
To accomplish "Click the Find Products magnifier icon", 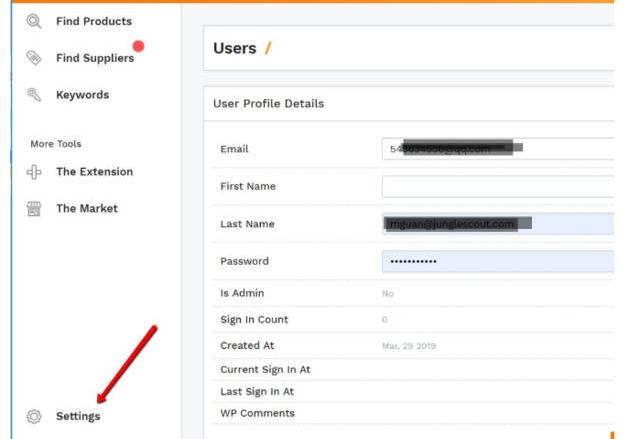I will tap(33, 21).
